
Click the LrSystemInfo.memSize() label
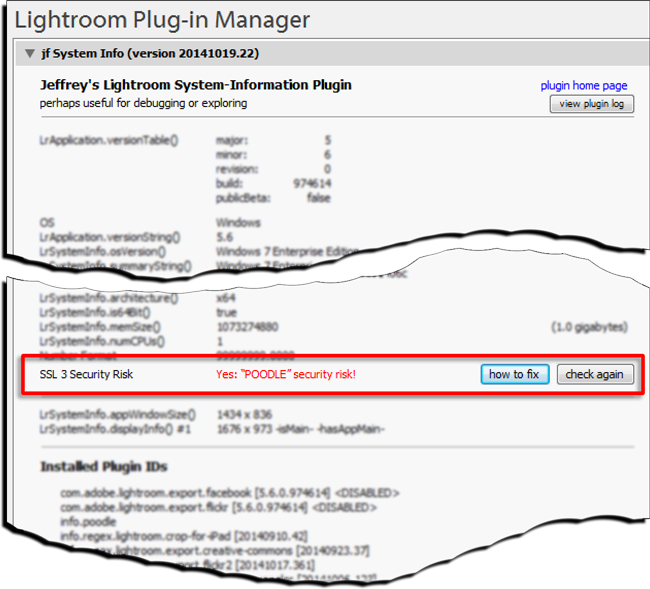tap(100, 327)
